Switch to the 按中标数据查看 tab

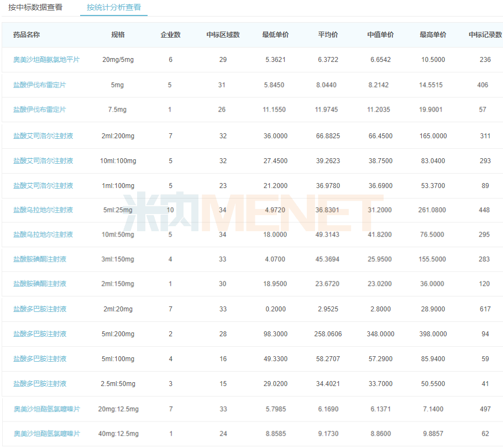[x=35, y=8]
